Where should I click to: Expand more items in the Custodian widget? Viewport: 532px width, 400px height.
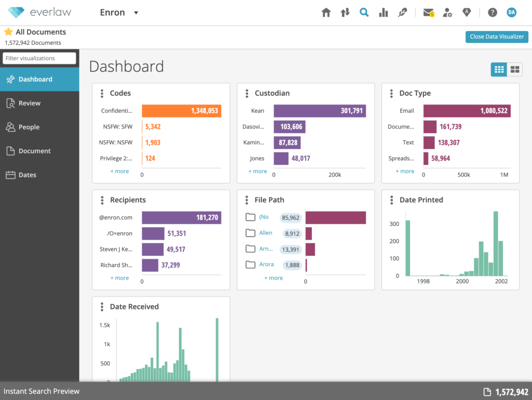point(258,171)
